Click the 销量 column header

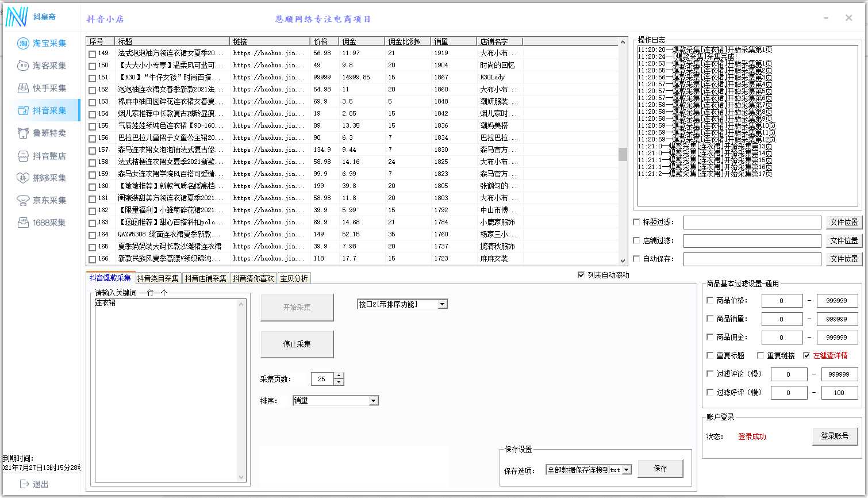click(x=454, y=41)
